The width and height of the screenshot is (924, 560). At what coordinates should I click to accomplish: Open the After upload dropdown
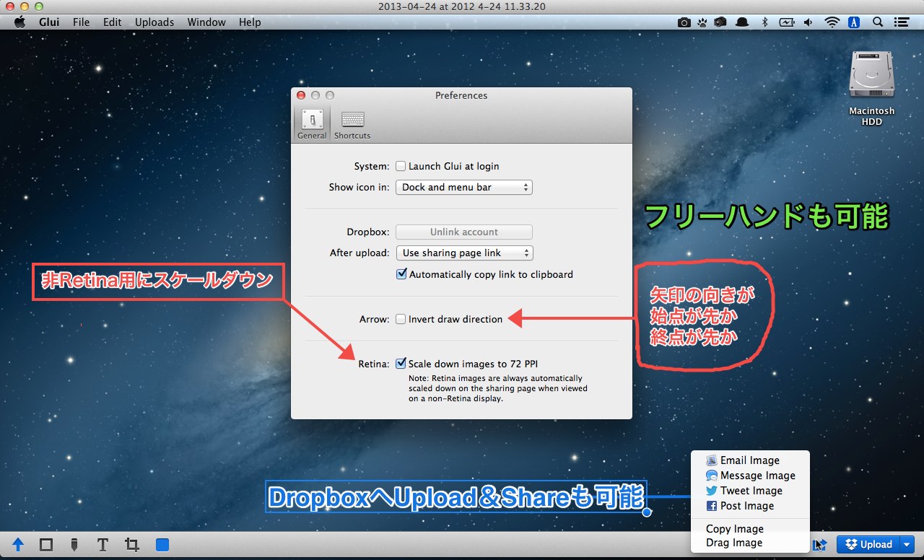click(x=464, y=253)
